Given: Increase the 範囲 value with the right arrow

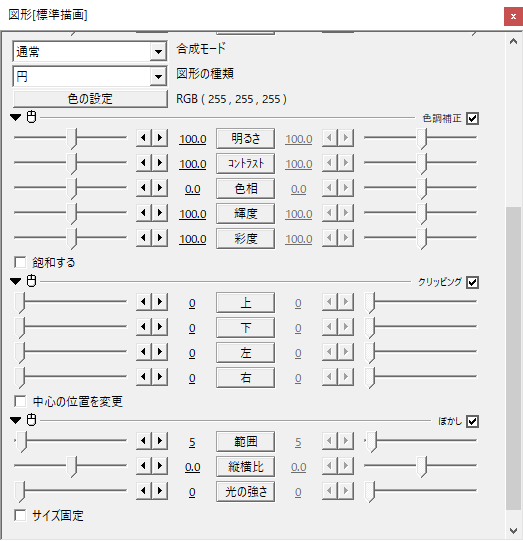Looking at the screenshot, I should click(160, 441).
